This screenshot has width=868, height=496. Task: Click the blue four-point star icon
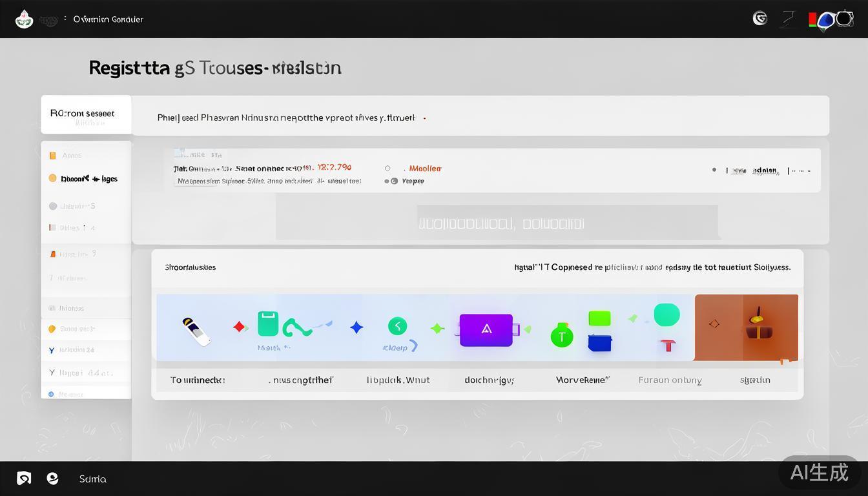click(x=356, y=327)
